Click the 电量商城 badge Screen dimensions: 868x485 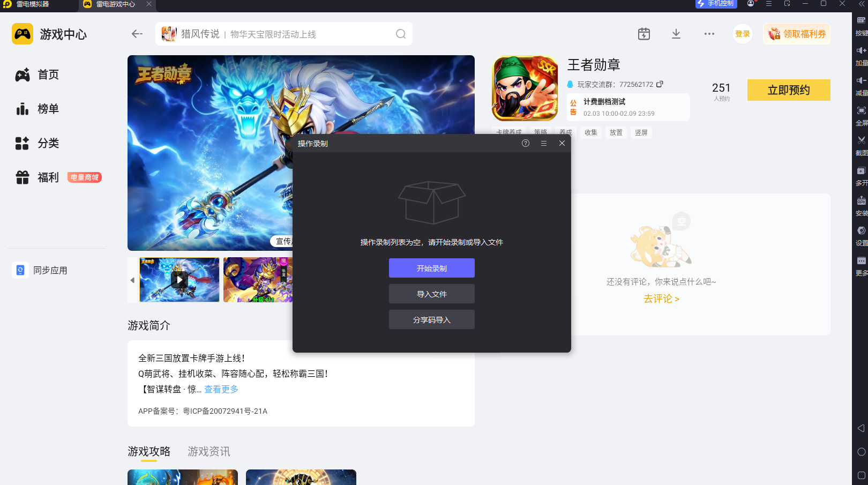pyautogui.click(x=85, y=177)
